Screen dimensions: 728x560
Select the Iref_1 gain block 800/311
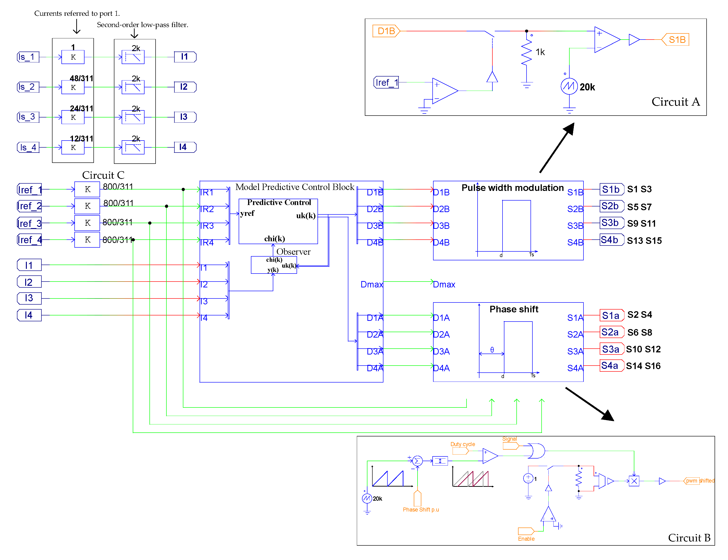(87, 189)
